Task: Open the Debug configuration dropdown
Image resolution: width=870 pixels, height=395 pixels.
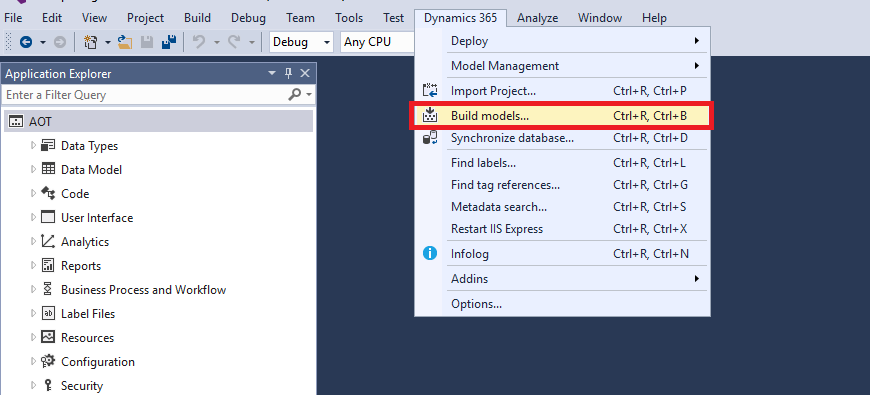Action: coord(301,42)
